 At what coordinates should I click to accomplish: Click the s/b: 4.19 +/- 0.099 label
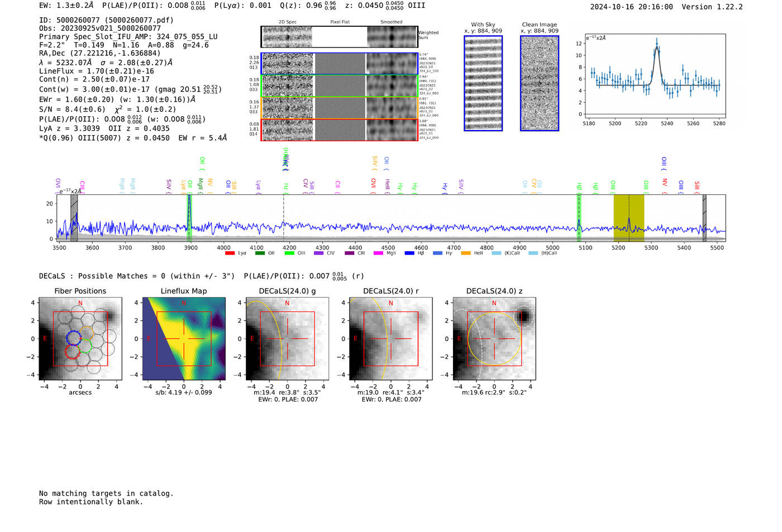184,392
